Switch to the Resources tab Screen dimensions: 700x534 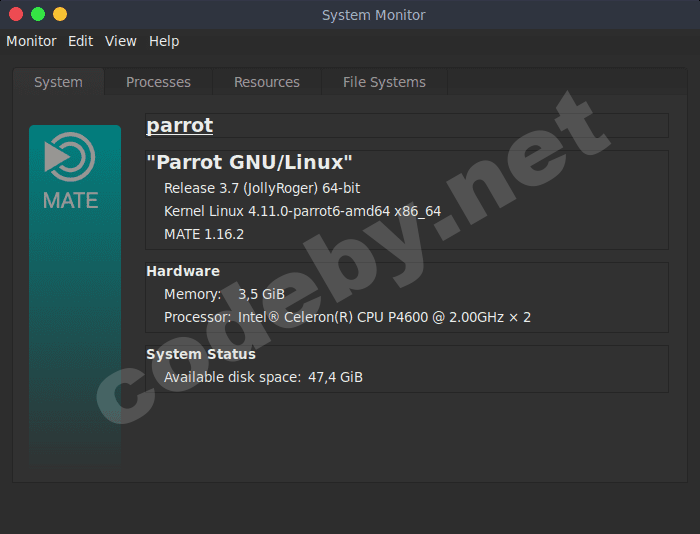[267, 82]
